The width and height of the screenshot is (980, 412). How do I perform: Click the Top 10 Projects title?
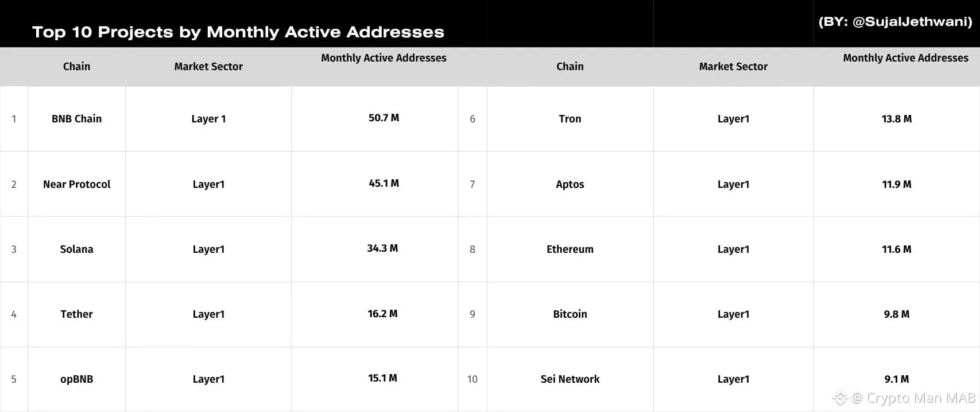tap(238, 32)
